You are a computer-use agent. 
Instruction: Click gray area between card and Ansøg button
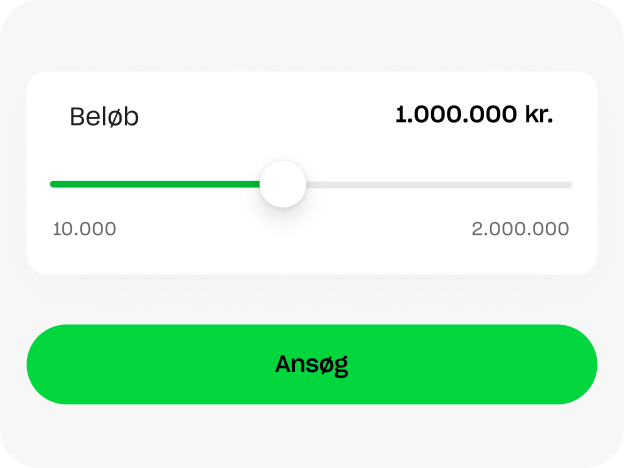click(x=312, y=299)
